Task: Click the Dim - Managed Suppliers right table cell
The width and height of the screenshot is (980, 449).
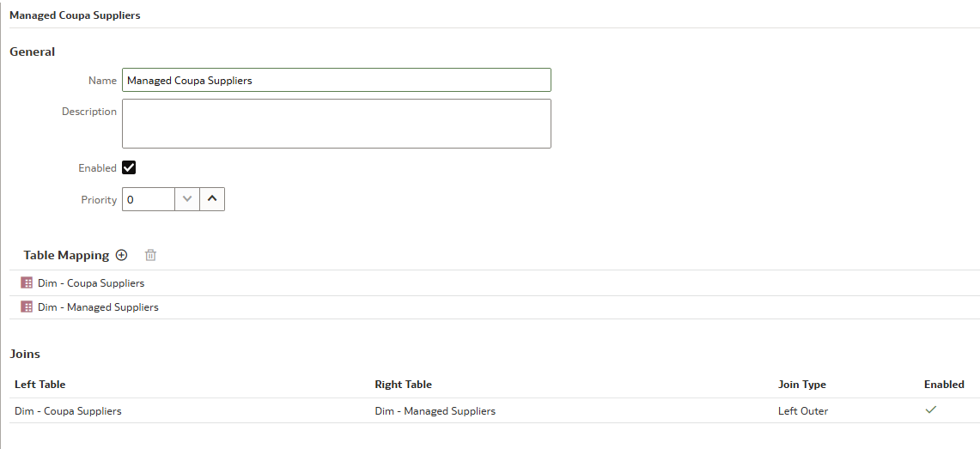Action: click(435, 411)
